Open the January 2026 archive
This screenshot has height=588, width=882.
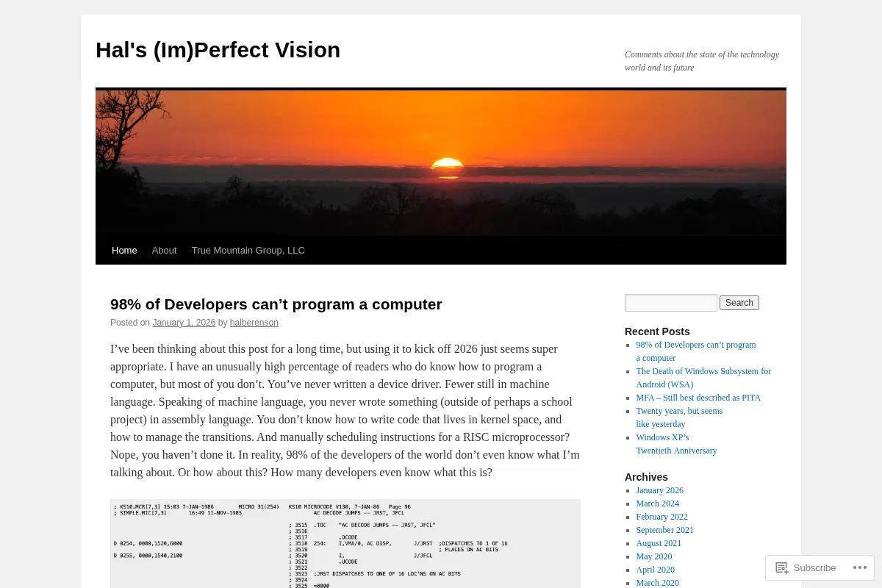click(x=659, y=490)
